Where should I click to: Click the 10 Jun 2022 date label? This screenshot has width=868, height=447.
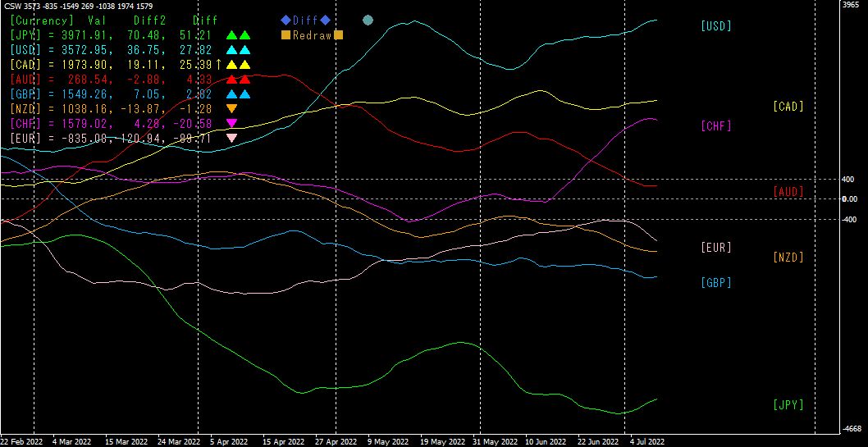(546, 441)
